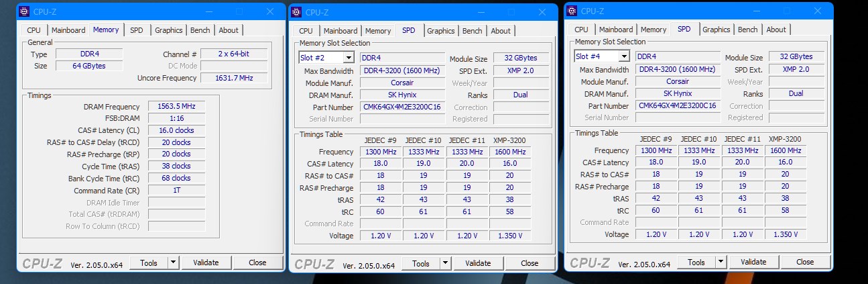Open the Graphics tab in the Slot #2 window

coord(441,31)
